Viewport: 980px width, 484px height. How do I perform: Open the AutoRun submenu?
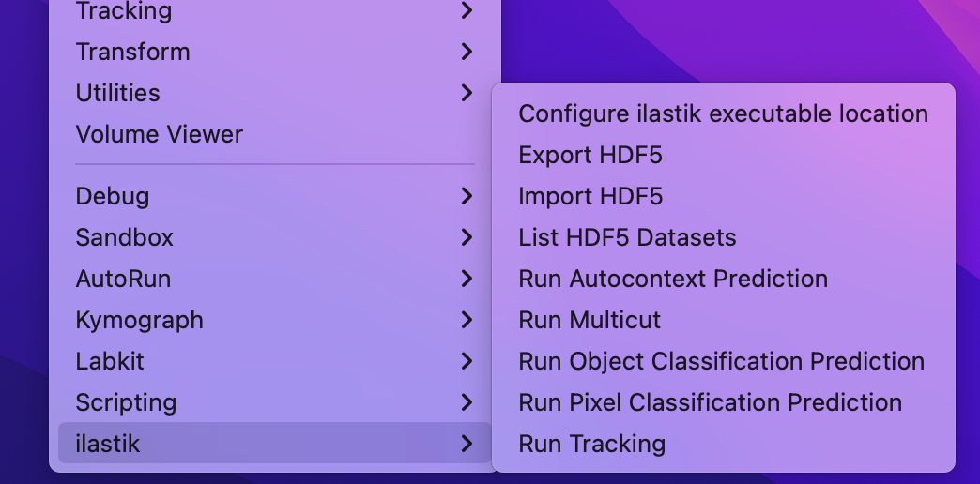pyautogui.click(x=274, y=279)
